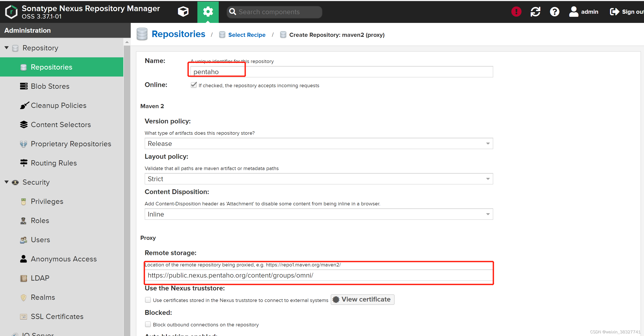The width and height of the screenshot is (644, 336).
Task: Collapse the Repository tree section arrow
Action: (7, 48)
